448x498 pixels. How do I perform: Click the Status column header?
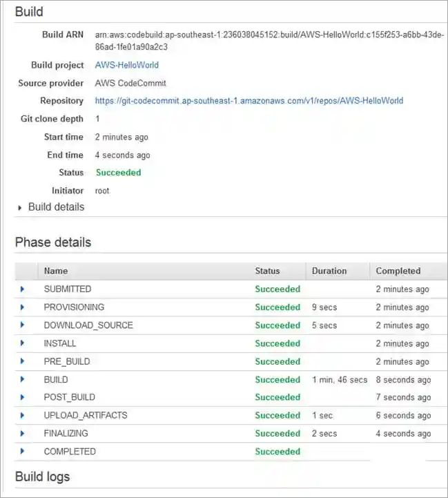point(267,271)
